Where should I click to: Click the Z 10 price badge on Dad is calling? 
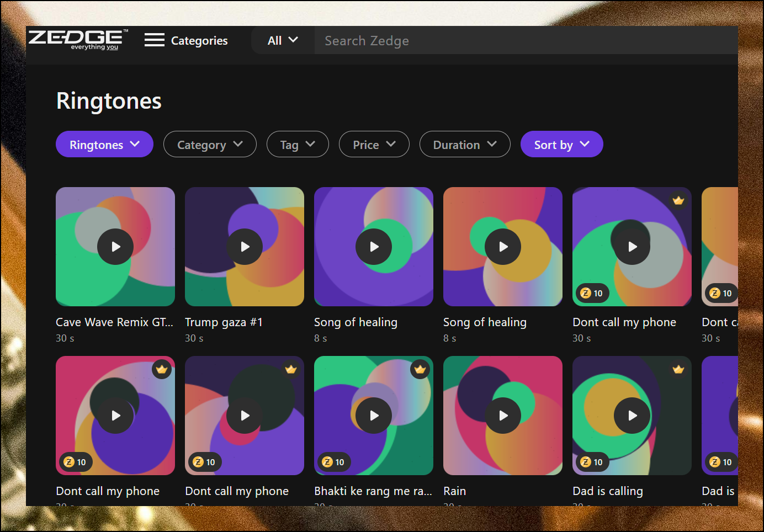[591, 462]
